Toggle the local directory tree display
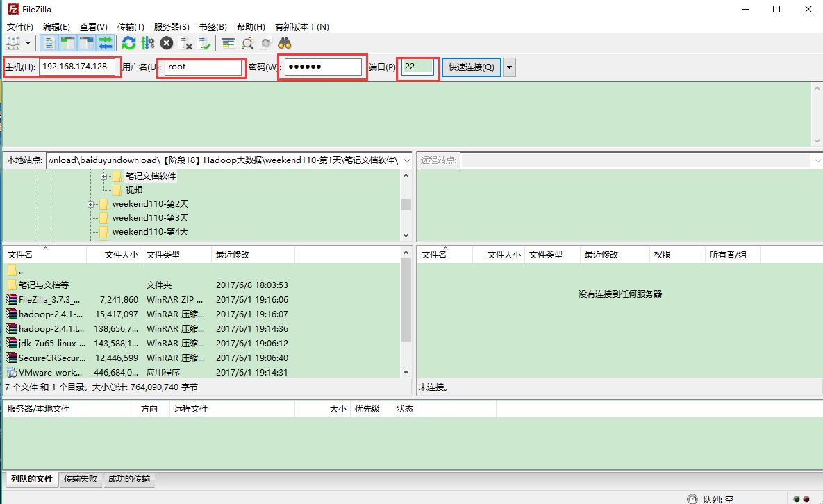This screenshot has height=504, width=823. (x=68, y=44)
